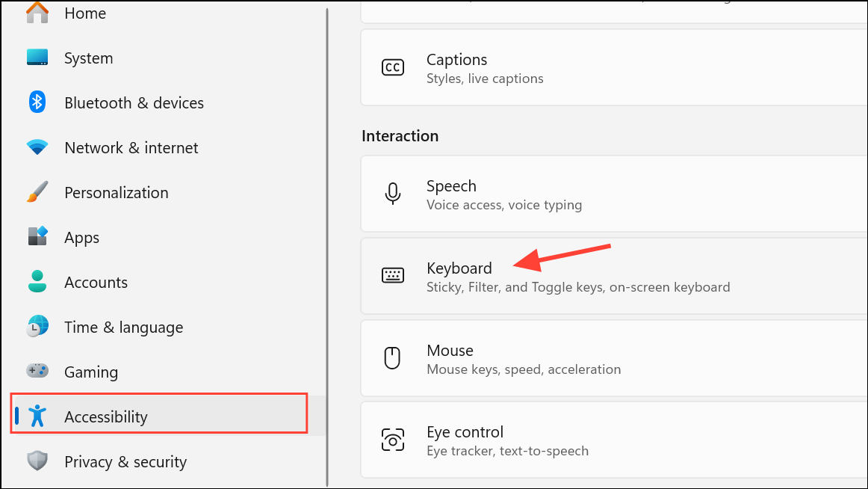Click the Privacy & security shield icon
The image size is (868, 489).
(x=37, y=461)
